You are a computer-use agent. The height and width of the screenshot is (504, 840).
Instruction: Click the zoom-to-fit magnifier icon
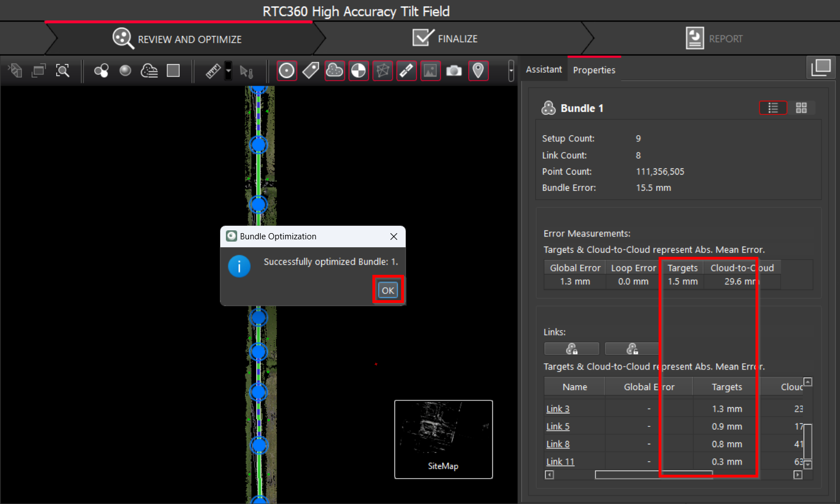coord(63,71)
